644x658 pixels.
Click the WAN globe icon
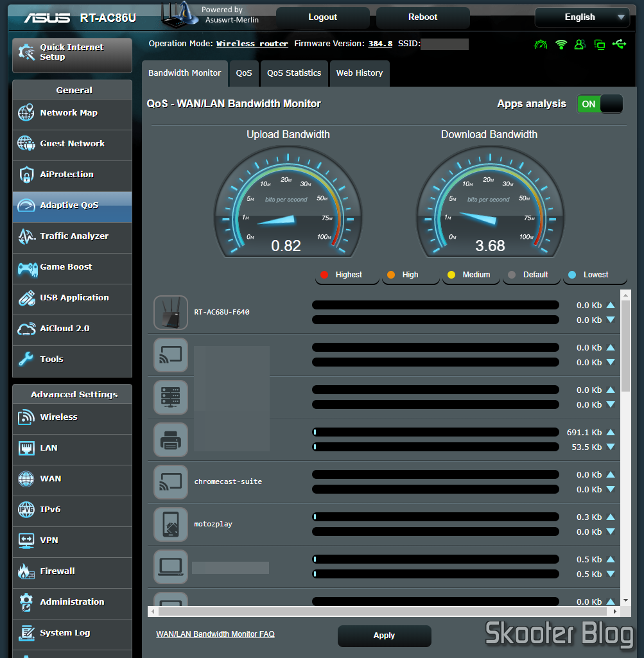[26, 479]
